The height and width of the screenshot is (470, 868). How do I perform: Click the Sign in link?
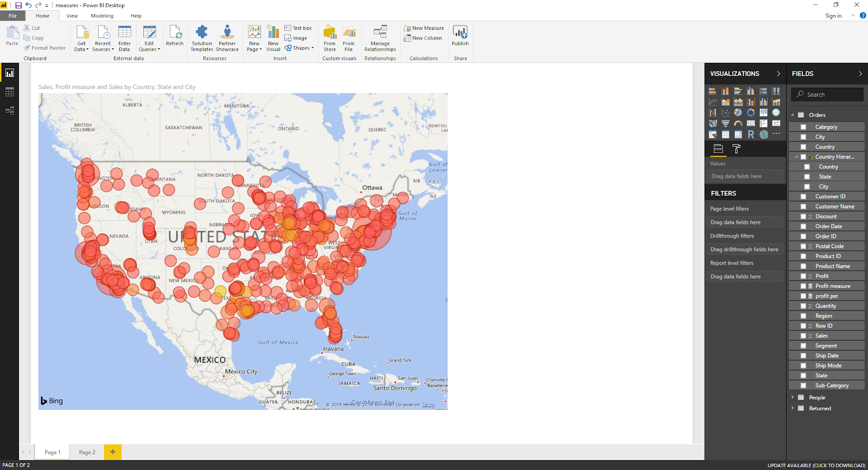pos(833,16)
